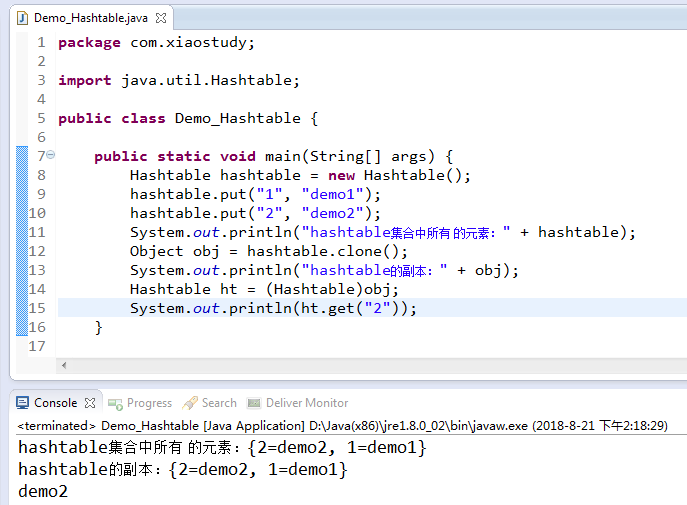Image resolution: width=687 pixels, height=505 pixels.
Task: Click 'hashtable.clone();' on line 12
Action: point(327,251)
